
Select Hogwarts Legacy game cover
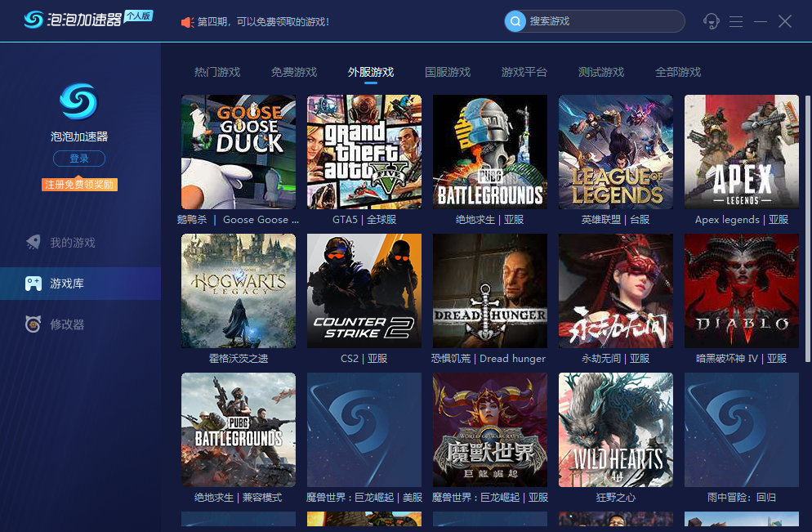(239, 291)
